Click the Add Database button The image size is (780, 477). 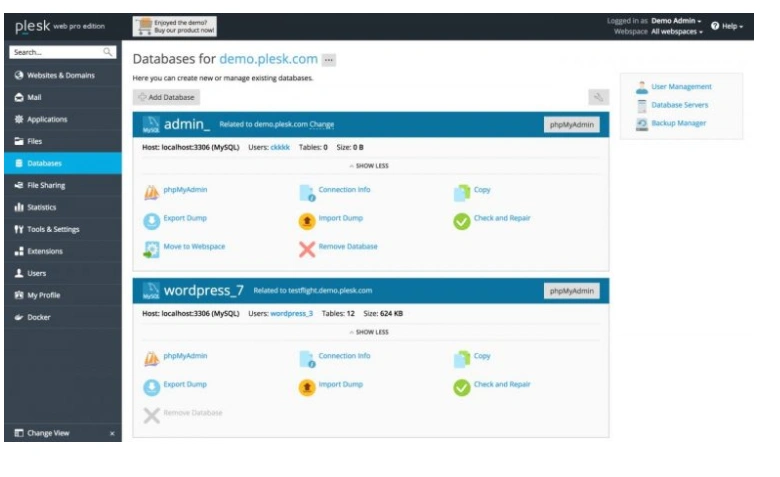point(166,97)
